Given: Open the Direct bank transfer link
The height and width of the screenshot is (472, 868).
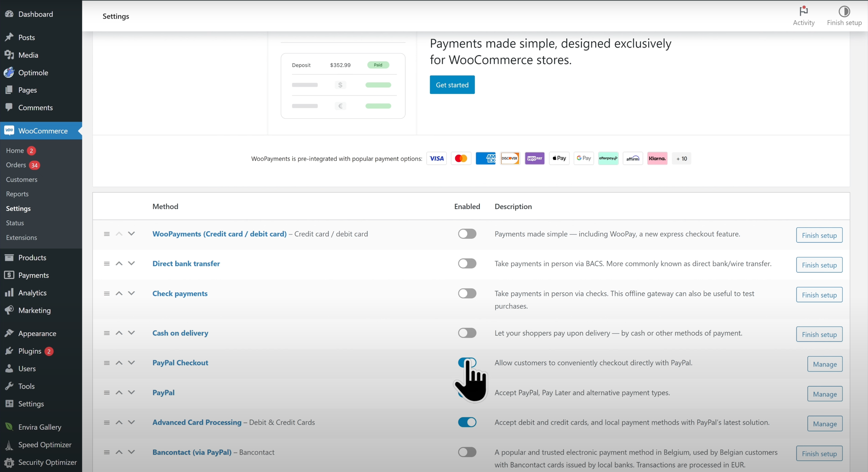Looking at the screenshot, I should tap(186, 263).
